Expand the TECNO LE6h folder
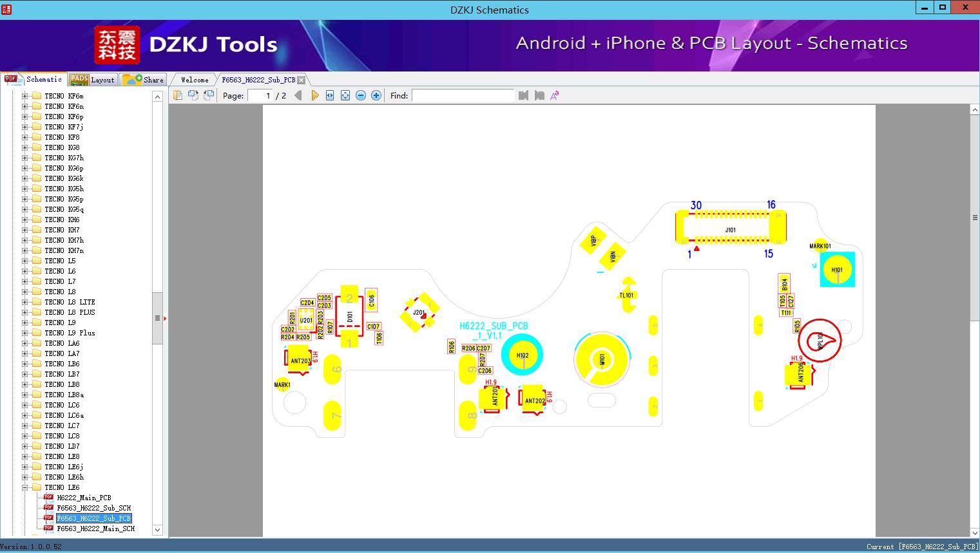This screenshot has height=553, width=980. (x=25, y=477)
